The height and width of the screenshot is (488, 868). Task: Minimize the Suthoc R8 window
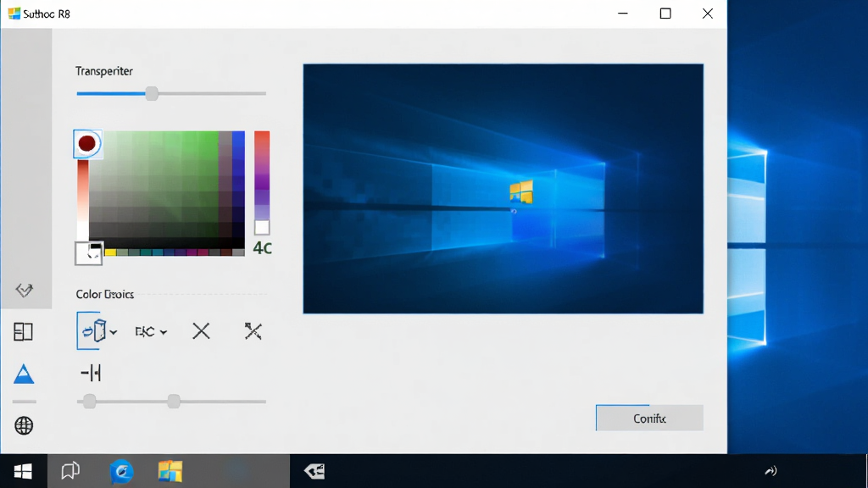[x=623, y=14]
